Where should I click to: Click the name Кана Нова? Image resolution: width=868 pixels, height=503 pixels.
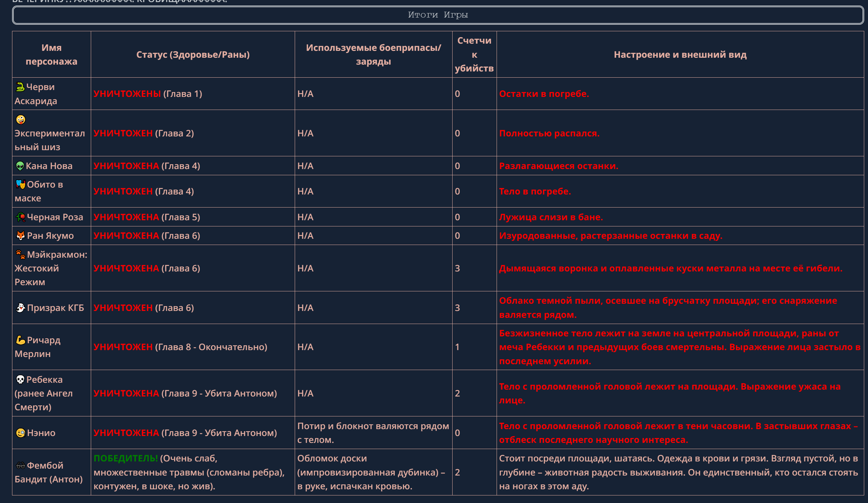click(49, 166)
